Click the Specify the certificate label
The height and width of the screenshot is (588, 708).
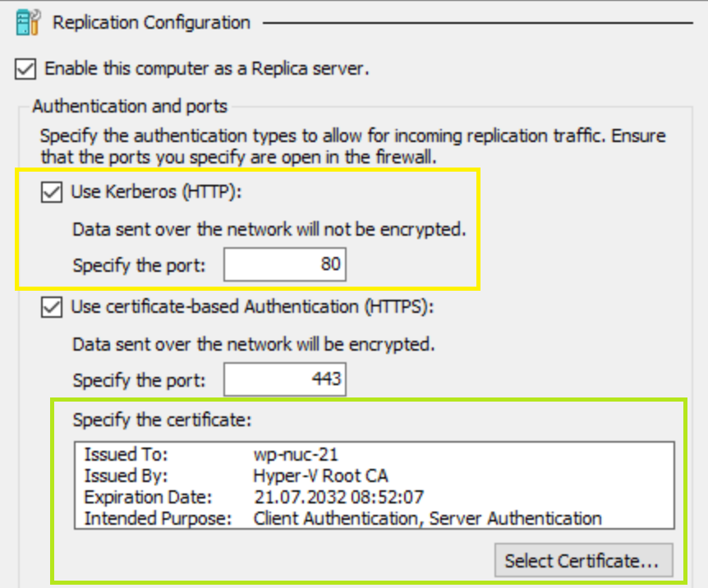pos(162,420)
